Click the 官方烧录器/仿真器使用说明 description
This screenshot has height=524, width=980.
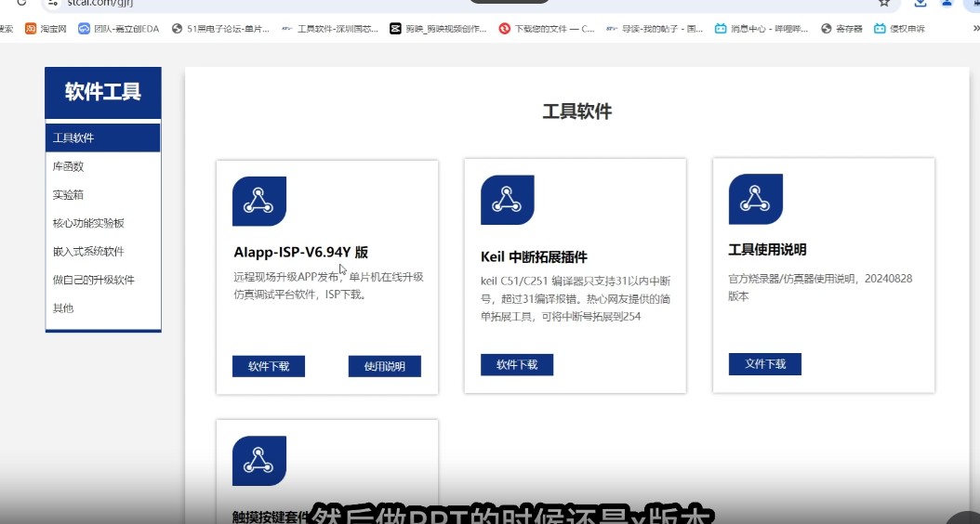tap(820, 287)
